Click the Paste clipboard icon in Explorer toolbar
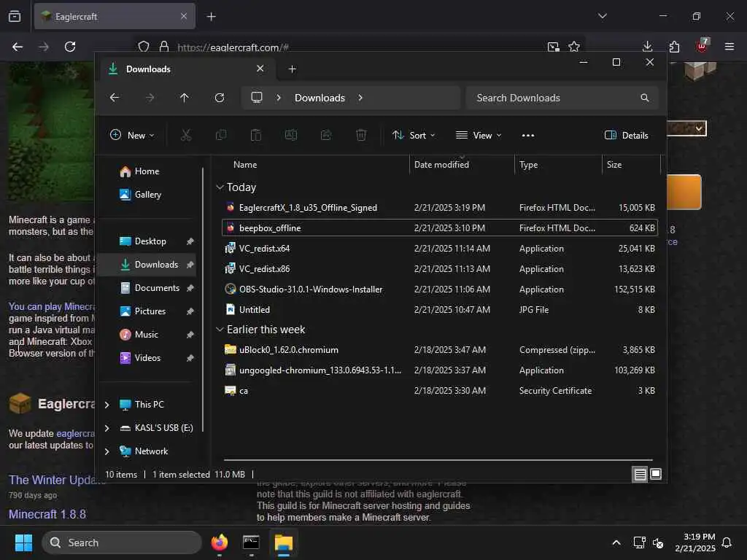This screenshot has height=560, width=747. 256,135
